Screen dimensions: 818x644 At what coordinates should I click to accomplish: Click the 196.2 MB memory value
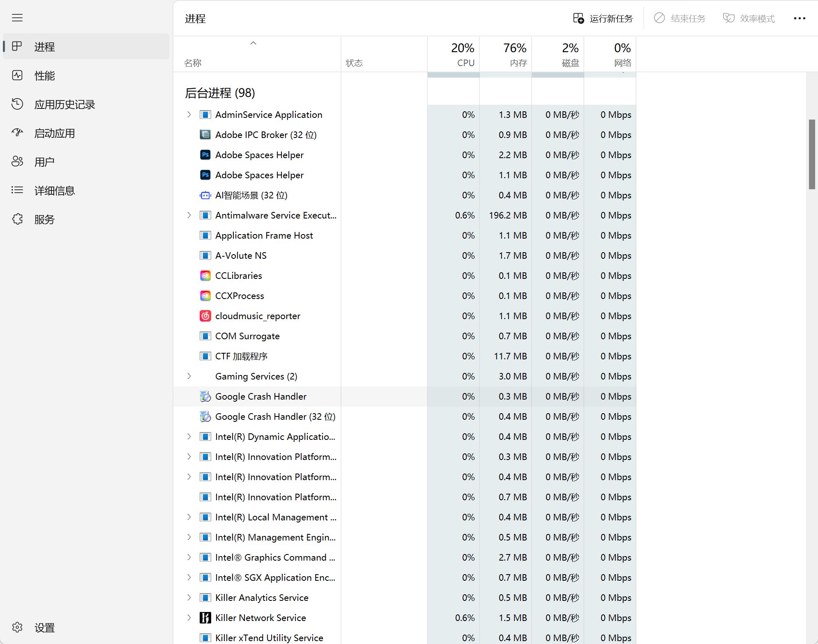(x=508, y=215)
